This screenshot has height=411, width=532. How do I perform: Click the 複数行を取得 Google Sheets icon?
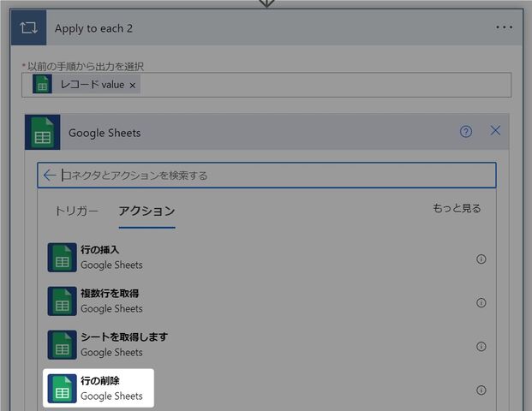(x=62, y=301)
